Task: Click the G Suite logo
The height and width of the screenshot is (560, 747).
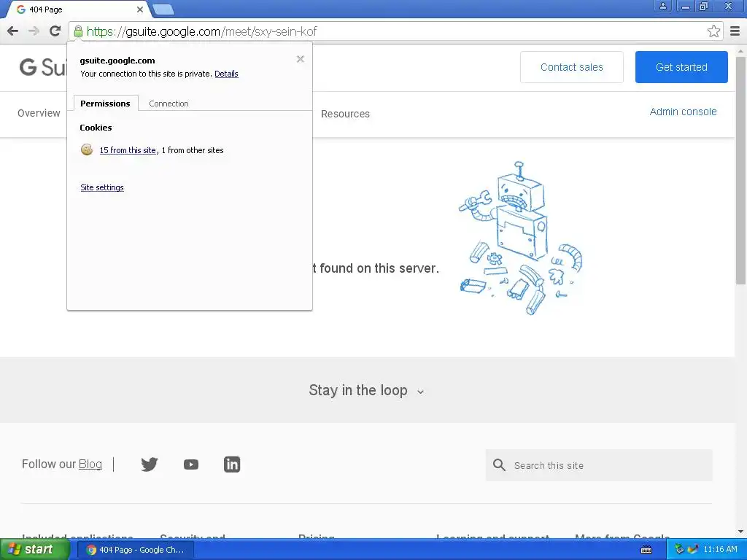Action: coord(42,67)
